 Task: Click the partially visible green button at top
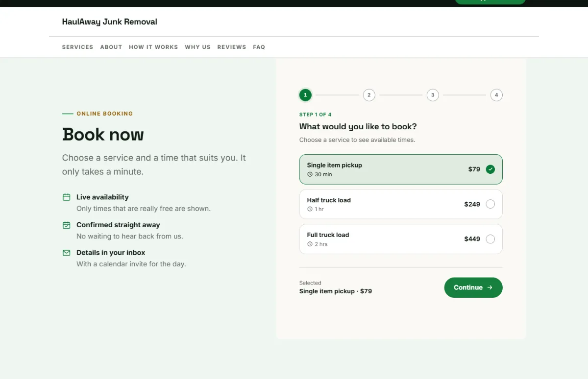coord(490,2)
